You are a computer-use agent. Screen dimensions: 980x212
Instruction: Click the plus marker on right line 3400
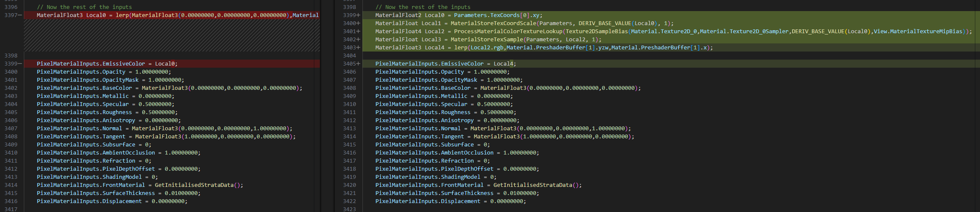tap(359, 23)
